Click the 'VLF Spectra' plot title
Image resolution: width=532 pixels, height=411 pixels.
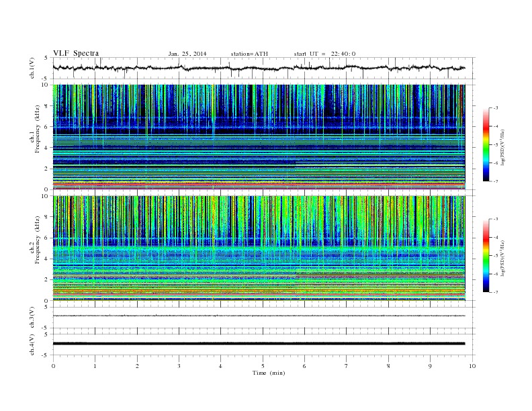(x=76, y=53)
